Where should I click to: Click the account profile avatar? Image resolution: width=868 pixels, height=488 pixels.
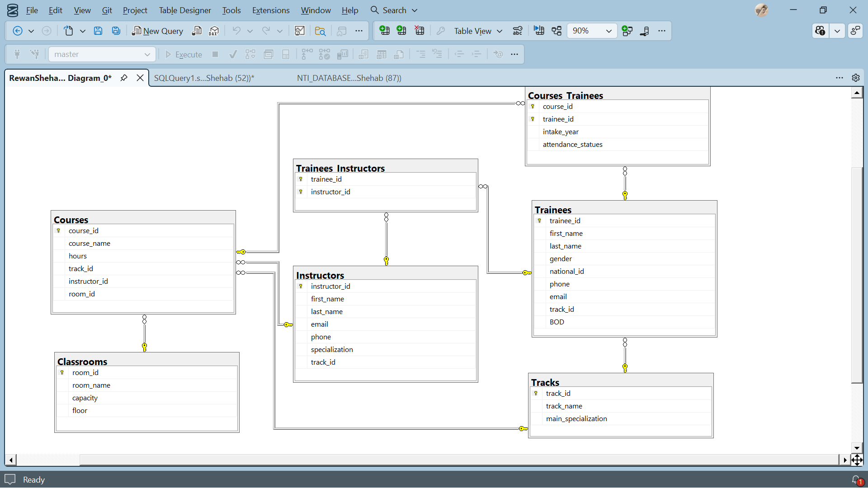click(x=762, y=10)
